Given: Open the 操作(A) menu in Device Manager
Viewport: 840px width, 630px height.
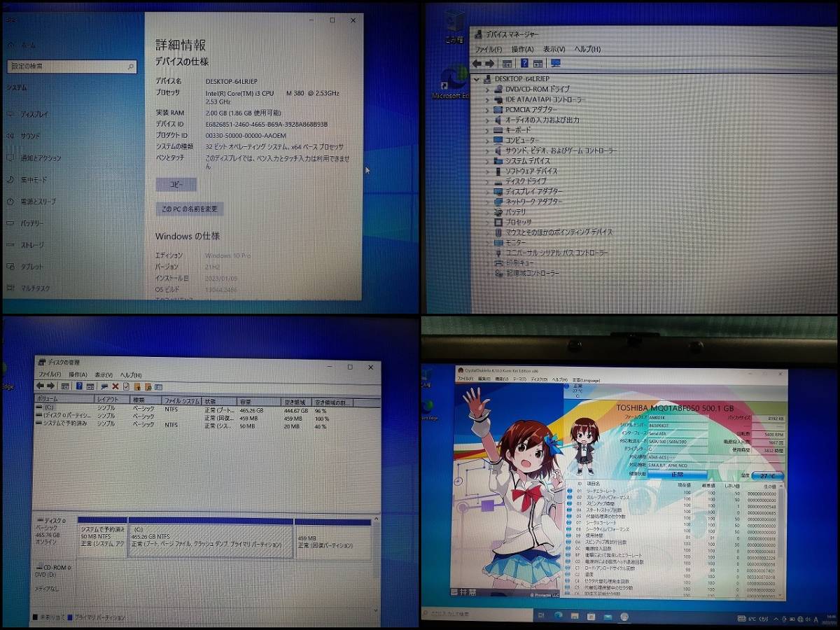Looking at the screenshot, I should tap(522, 49).
